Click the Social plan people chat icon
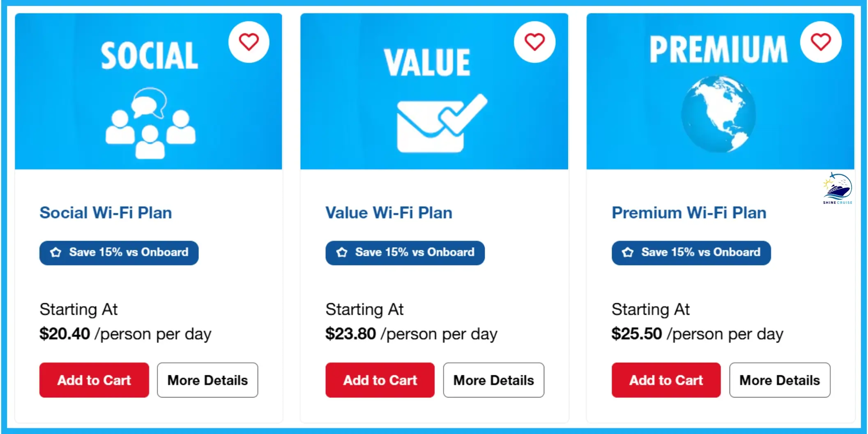This screenshot has height=434, width=868. (x=150, y=127)
